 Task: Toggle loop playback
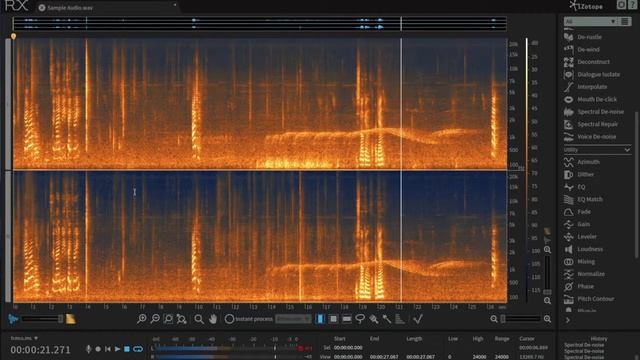[x=138, y=349]
